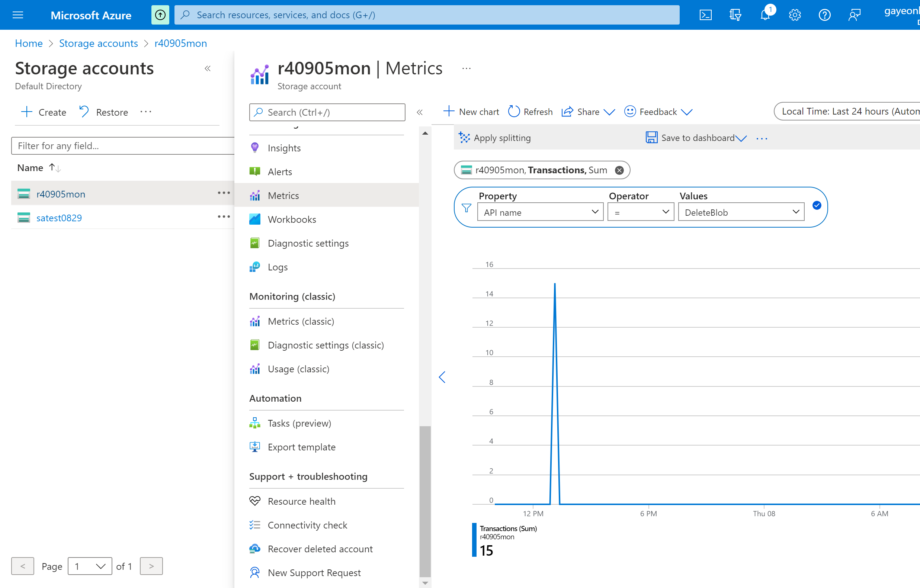Click the Apply splitting icon
This screenshot has height=588, width=920.
click(x=464, y=138)
